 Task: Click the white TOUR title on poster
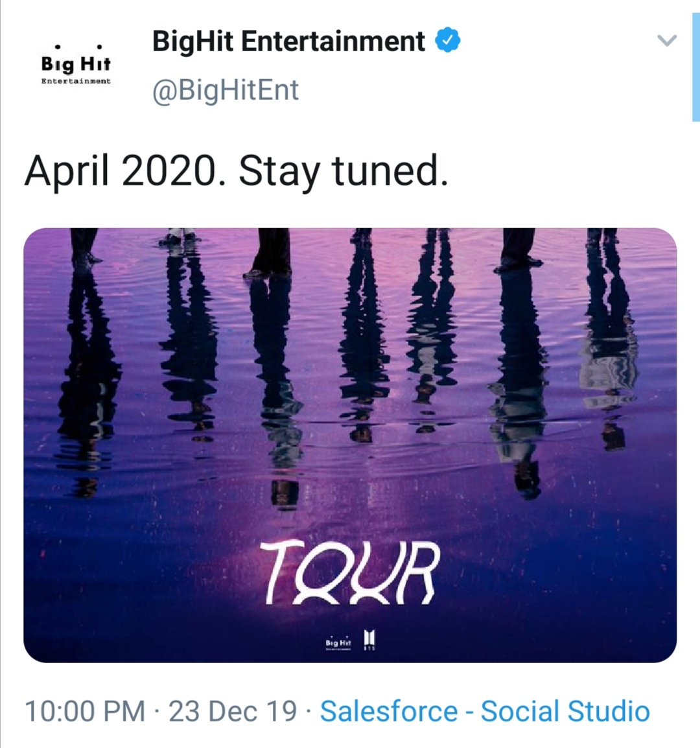tap(349, 573)
